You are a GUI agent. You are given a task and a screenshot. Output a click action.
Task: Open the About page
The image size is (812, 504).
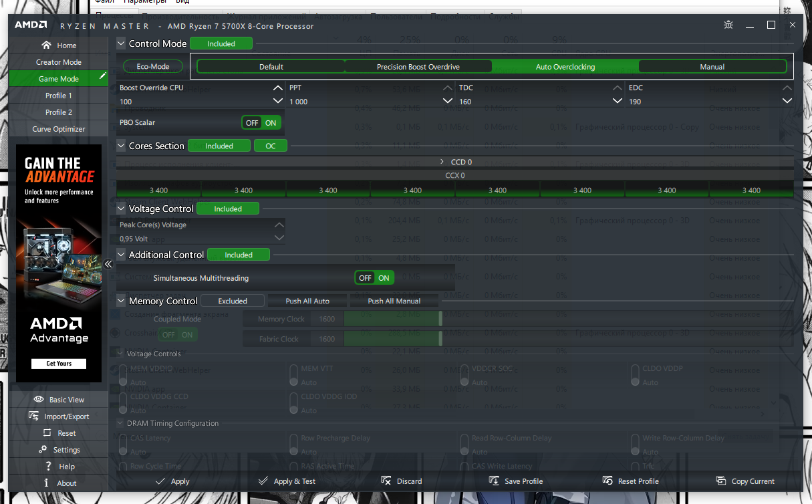pyautogui.click(x=59, y=483)
